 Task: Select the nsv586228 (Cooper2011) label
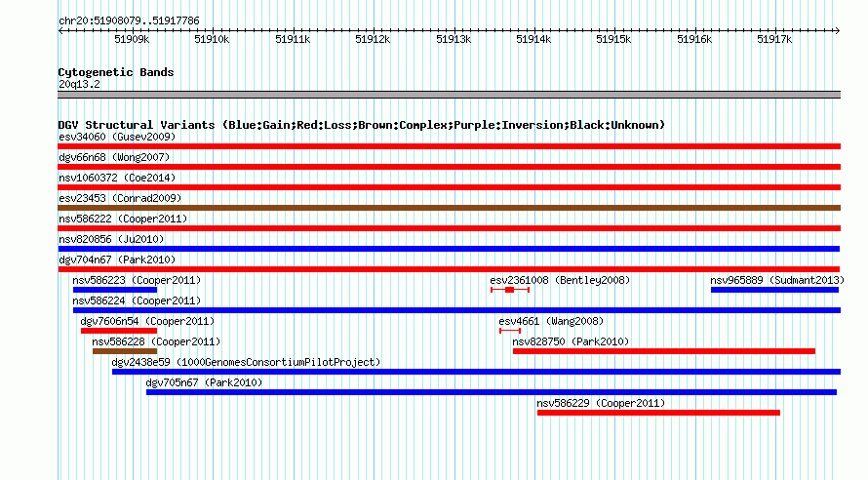pos(156,341)
